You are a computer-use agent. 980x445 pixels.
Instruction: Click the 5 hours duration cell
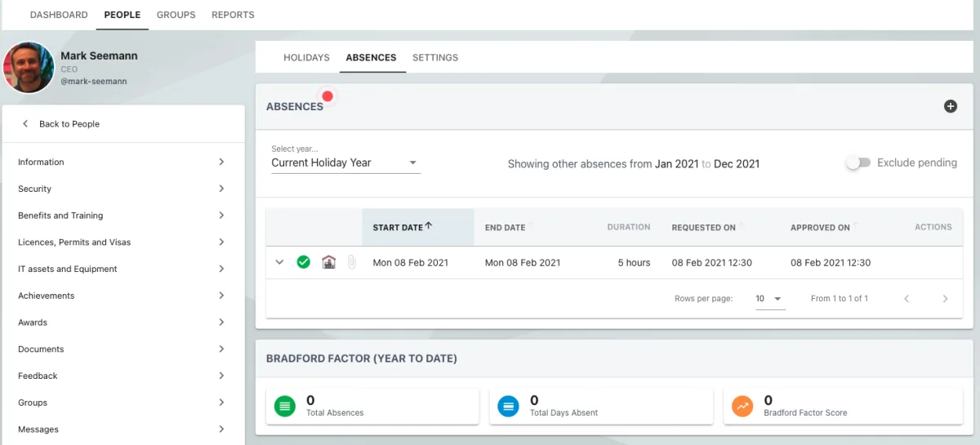click(634, 263)
